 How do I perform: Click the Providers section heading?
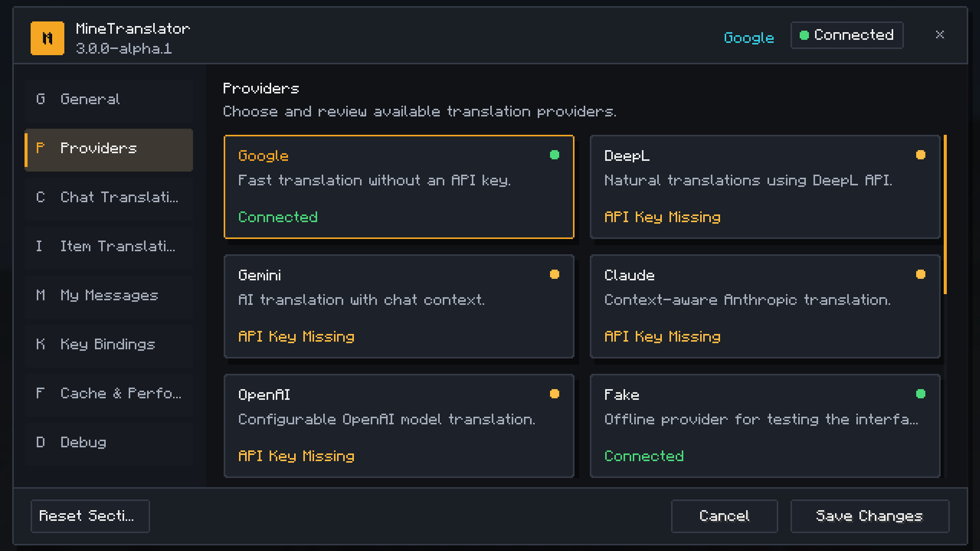pyautogui.click(x=261, y=88)
